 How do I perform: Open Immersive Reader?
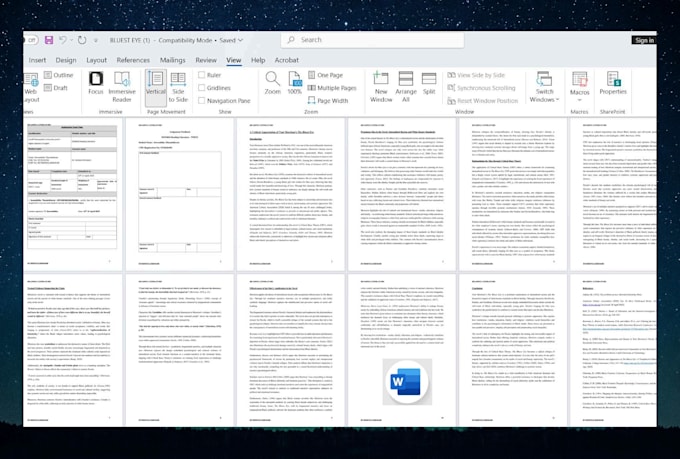click(122, 87)
